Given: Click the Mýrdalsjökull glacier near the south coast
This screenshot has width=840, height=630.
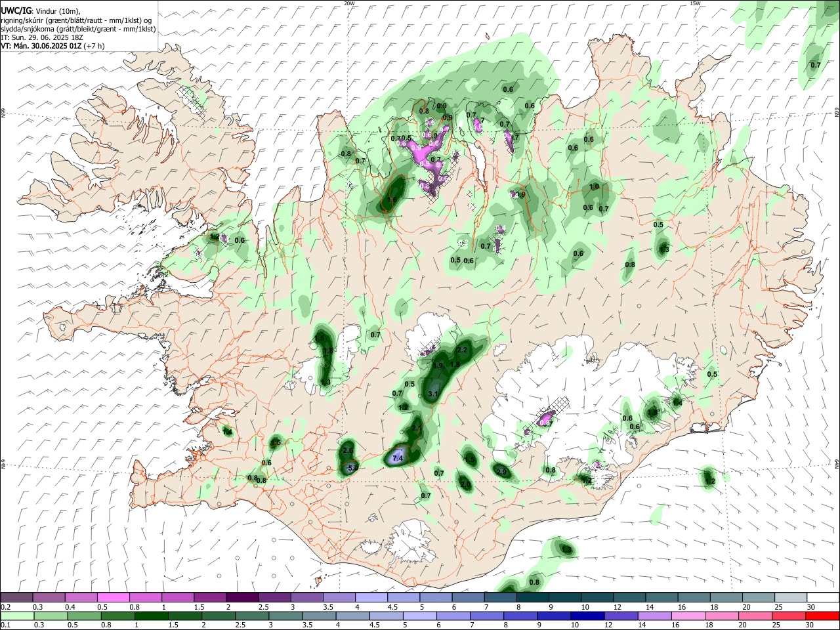Looking at the screenshot, I should [x=412, y=539].
